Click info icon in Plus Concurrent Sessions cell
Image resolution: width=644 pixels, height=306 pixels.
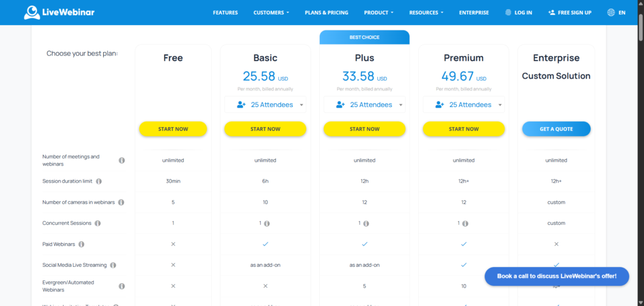click(x=366, y=224)
